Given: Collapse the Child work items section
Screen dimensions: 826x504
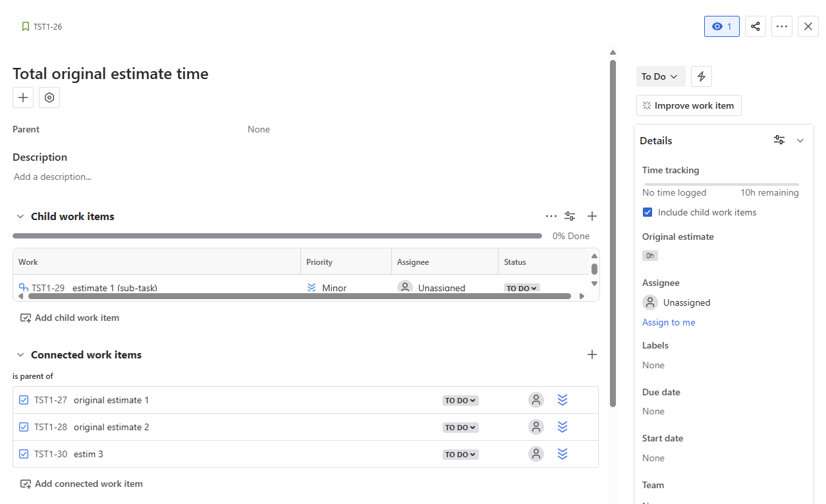Looking at the screenshot, I should [20, 216].
